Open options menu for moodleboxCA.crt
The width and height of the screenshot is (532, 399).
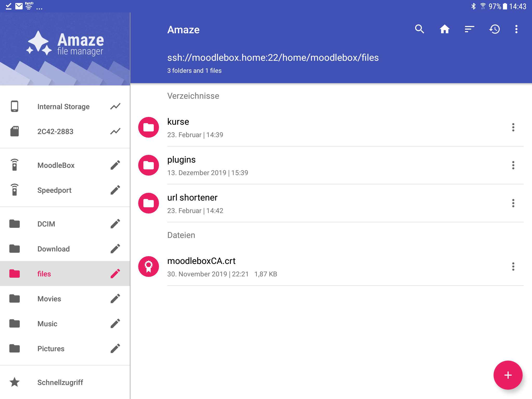(x=513, y=267)
